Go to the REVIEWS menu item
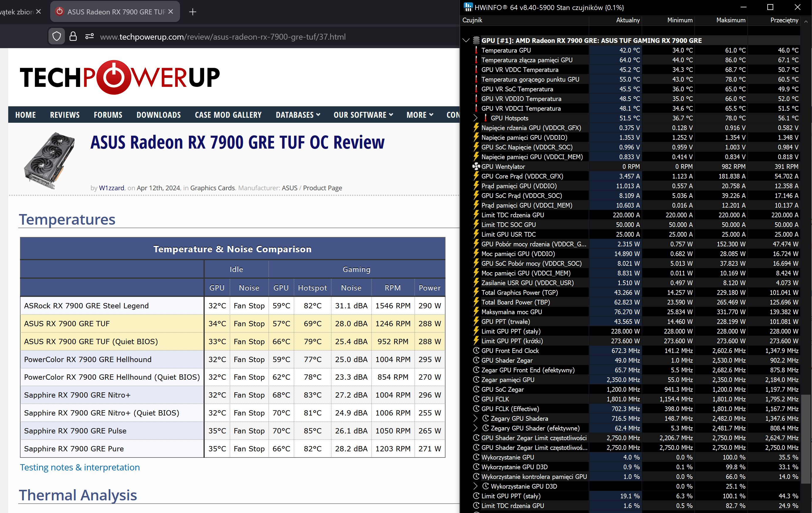The image size is (812, 513). (65, 115)
